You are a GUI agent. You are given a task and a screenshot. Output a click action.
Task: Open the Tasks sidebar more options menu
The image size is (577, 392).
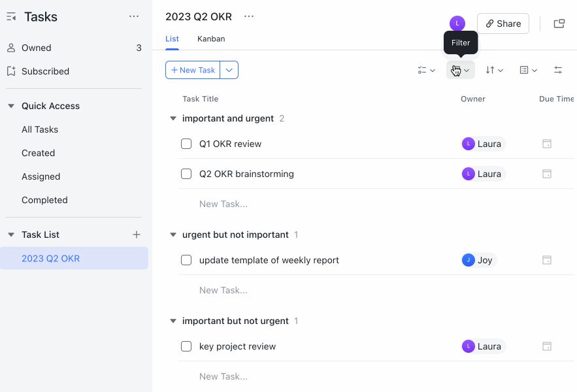(134, 16)
